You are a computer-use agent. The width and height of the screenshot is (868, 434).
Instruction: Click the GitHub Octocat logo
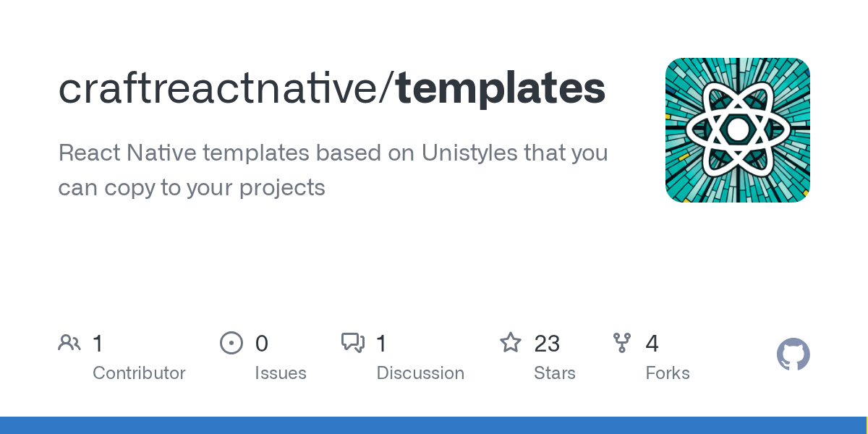(x=793, y=355)
